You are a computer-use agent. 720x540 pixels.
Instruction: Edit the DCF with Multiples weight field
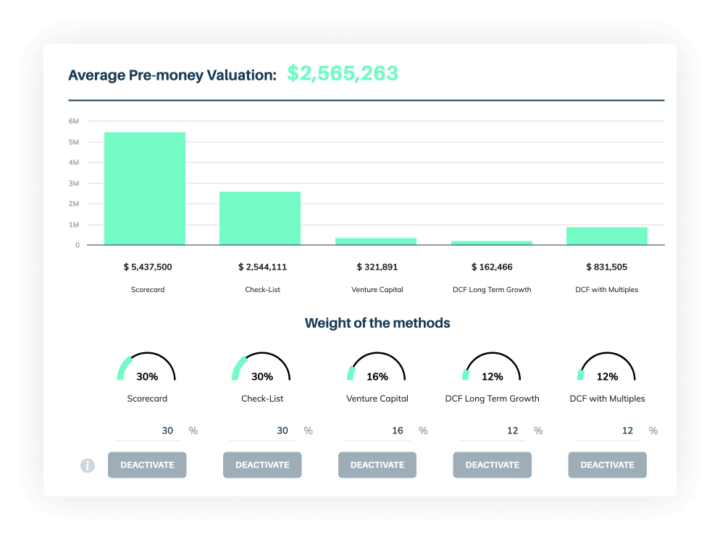608,431
